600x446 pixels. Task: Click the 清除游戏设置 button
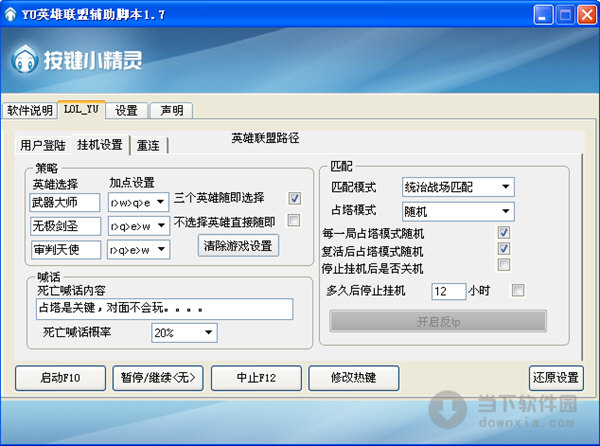click(x=238, y=246)
